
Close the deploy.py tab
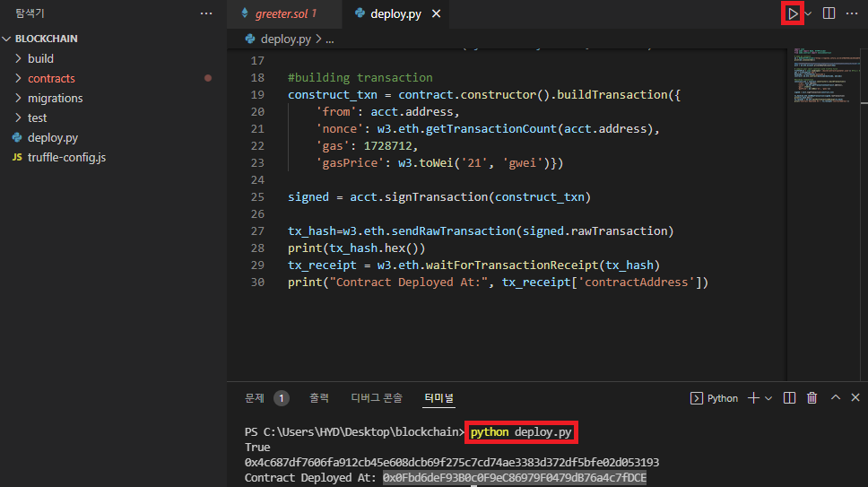(436, 13)
